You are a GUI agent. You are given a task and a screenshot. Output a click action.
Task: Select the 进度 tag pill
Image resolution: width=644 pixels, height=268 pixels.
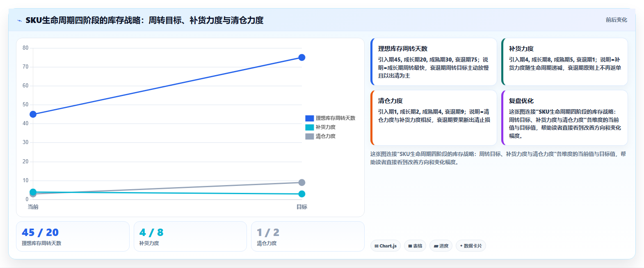click(x=441, y=246)
